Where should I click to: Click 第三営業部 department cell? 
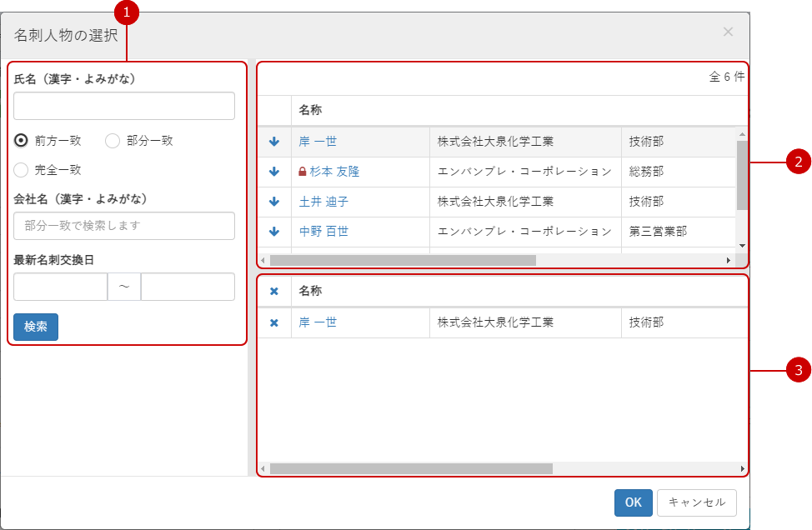coord(659,232)
